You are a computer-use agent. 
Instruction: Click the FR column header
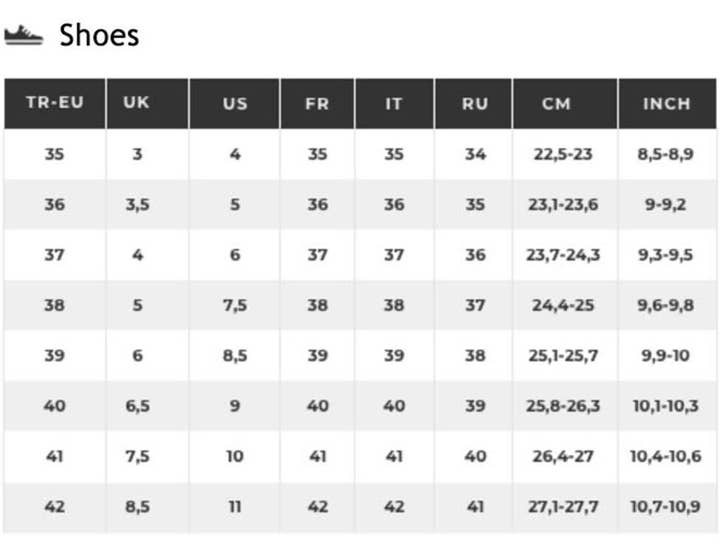pos(317,103)
